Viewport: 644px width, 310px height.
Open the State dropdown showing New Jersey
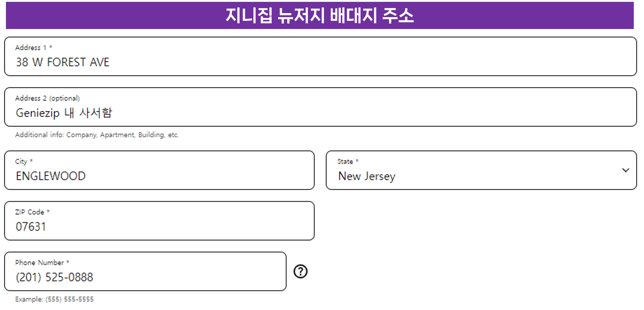[x=481, y=170]
